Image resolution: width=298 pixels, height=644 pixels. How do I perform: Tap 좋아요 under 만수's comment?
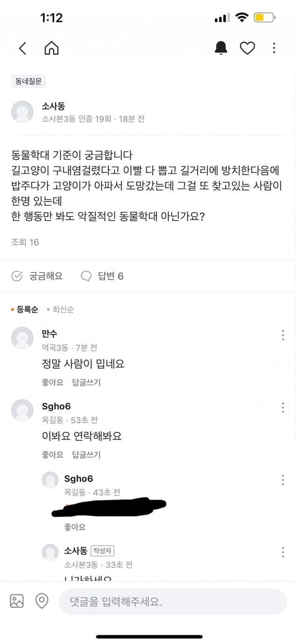[52, 383]
